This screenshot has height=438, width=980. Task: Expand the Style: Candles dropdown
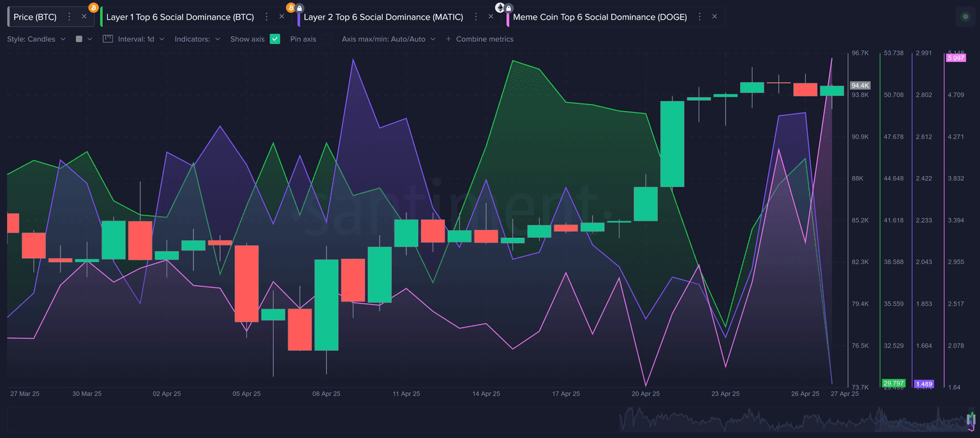pos(36,39)
